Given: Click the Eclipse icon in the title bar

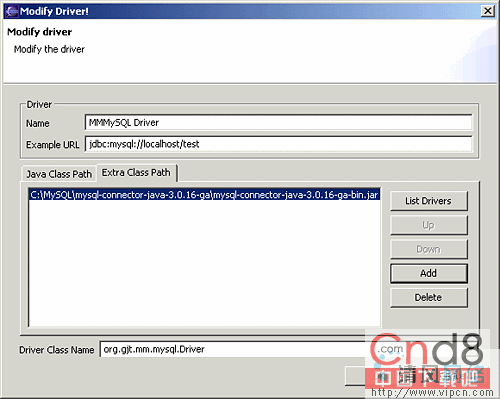Looking at the screenshot, I should pos(12,11).
